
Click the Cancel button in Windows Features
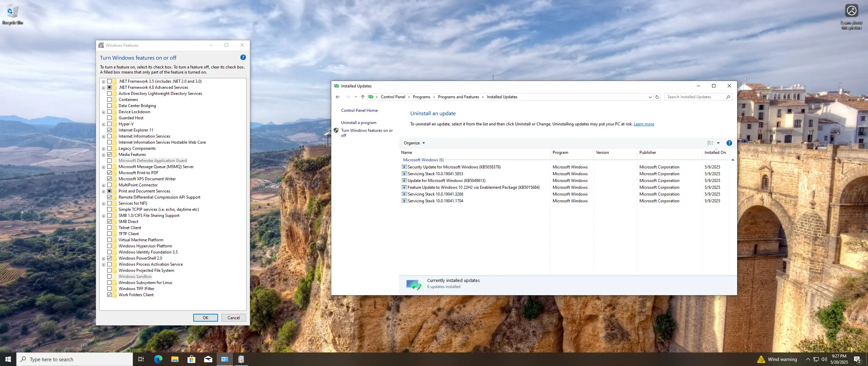click(233, 318)
